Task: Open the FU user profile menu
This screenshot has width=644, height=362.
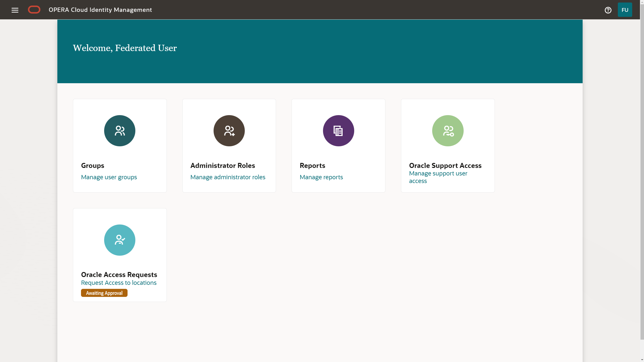Action: 625,10
